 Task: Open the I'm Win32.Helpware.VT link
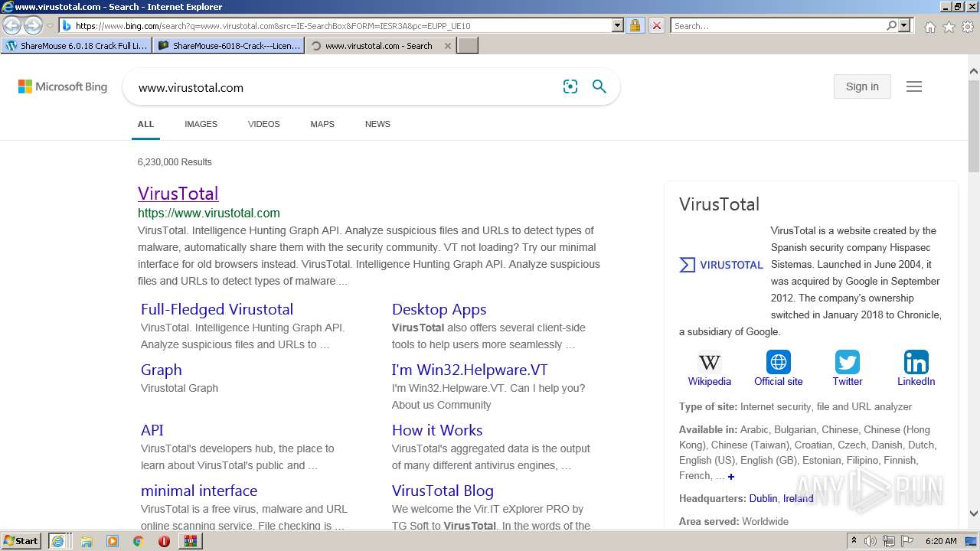coord(469,370)
